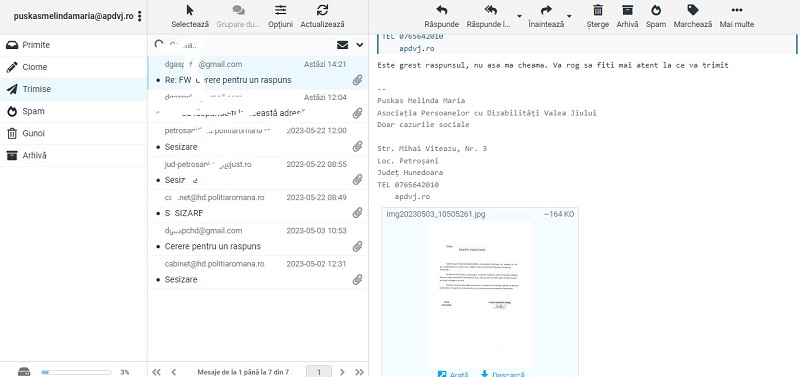Go to previous page of messages

[173, 372]
